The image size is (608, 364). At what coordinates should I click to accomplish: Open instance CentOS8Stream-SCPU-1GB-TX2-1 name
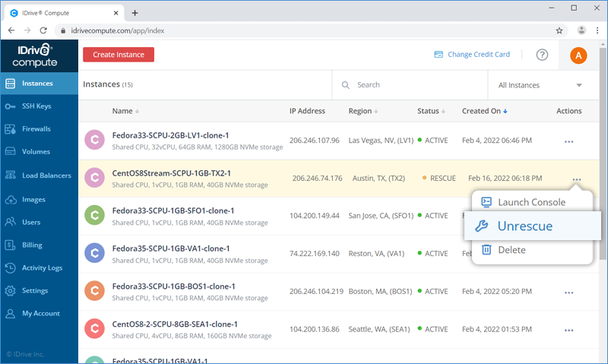click(172, 173)
